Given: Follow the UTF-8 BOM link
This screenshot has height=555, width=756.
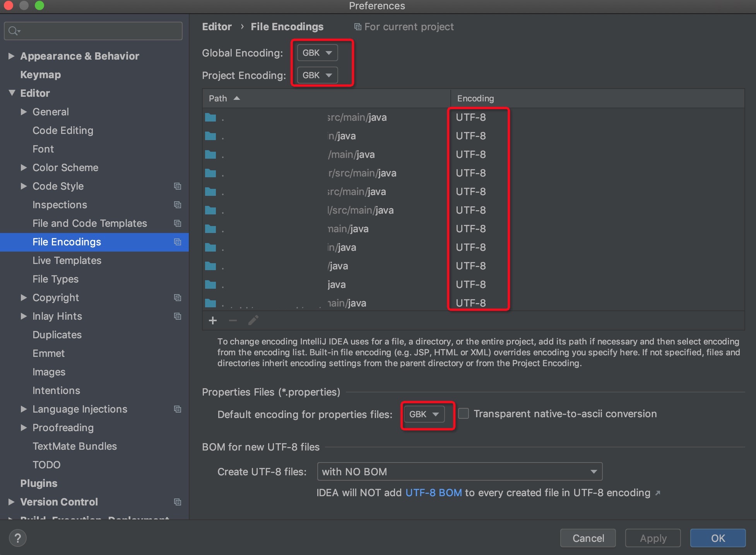Looking at the screenshot, I should [433, 493].
